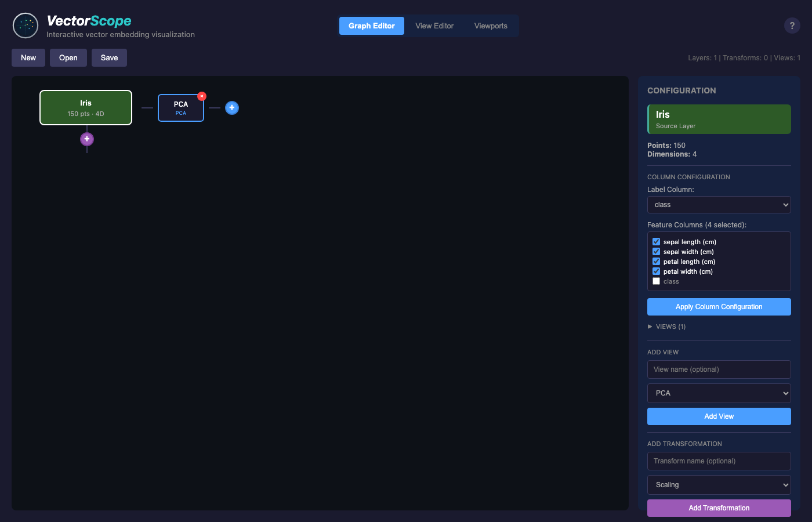Expand the VIEWS (1) section
Image resolution: width=812 pixels, height=522 pixels.
click(x=666, y=327)
